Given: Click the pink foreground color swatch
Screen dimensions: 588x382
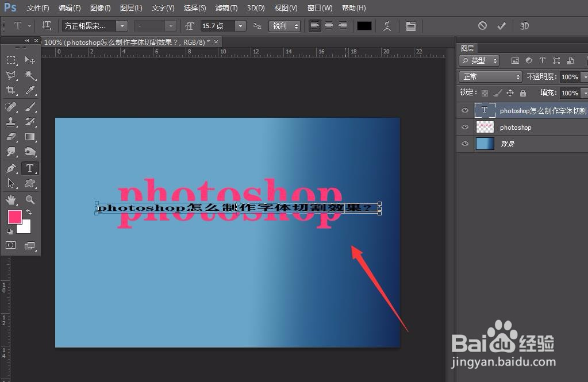Looking at the screenshot, I should [x=14, y=217].
